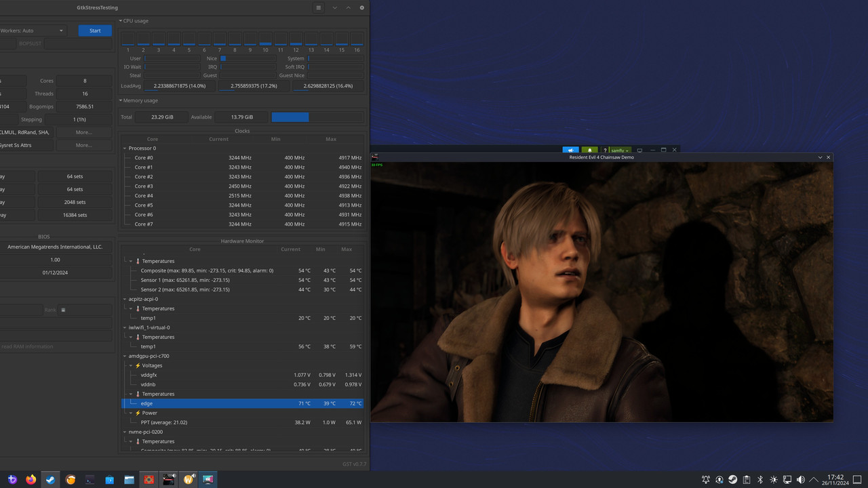This screenshot has width=868, height=488.
Task: Open Steam notifications bell
Action: 589,150
